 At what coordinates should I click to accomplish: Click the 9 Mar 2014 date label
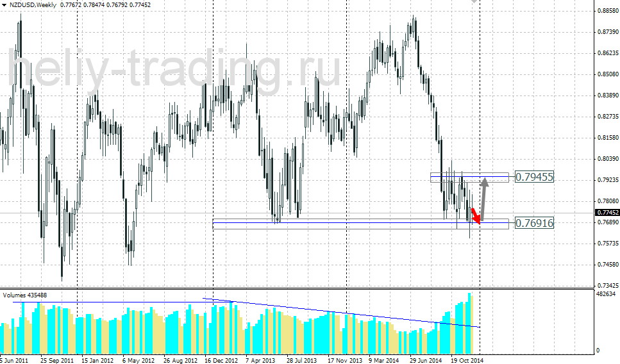coord(383,360)
